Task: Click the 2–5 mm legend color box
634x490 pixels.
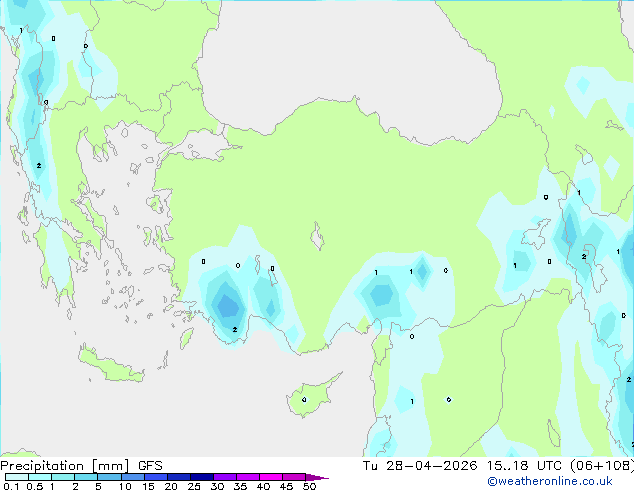Action: tap(86, 477)
